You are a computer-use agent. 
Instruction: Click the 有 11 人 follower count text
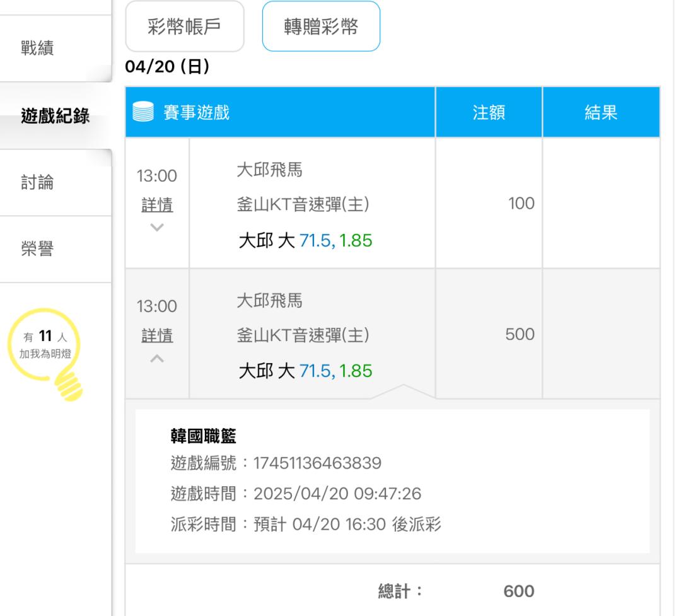click(45, 336)
